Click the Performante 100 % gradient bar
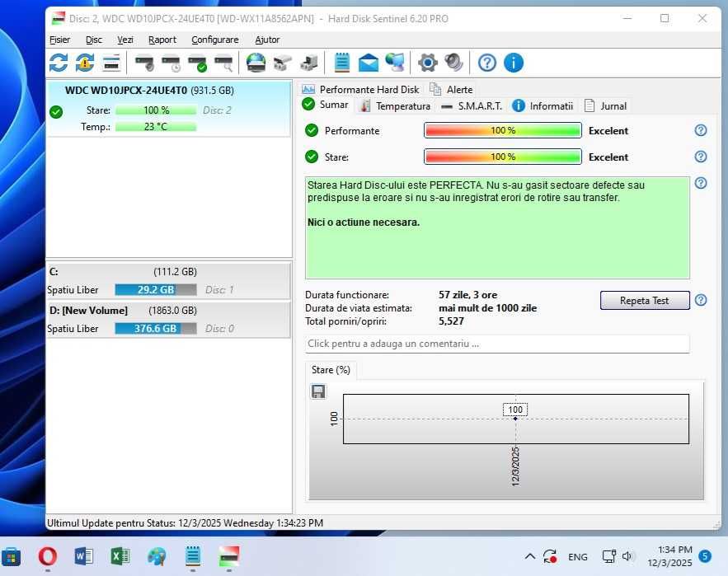The height and width of the screenshot is (576, 728). coord(503,130)
